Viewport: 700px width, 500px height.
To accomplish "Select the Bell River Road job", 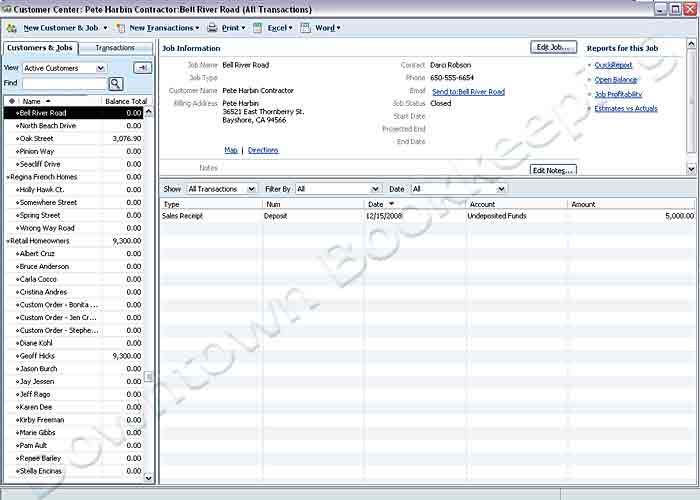I will [x=74, y=113].
